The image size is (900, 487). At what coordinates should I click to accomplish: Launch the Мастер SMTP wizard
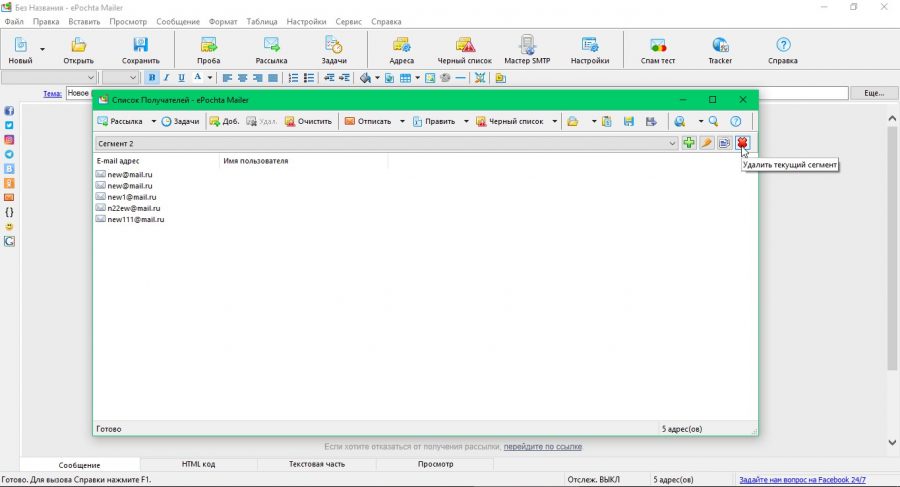[x=527, y=50]
